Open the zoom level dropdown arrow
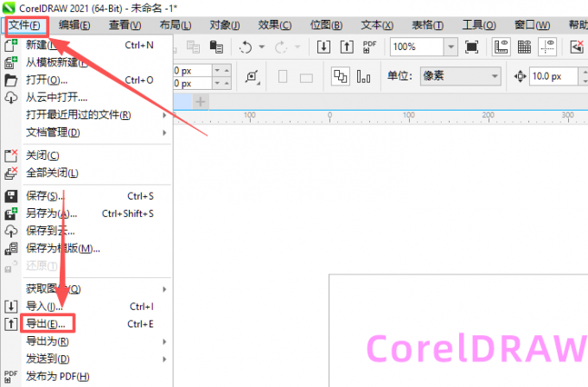588x387 pixels. pyautogui.click(x=451, y=47)
